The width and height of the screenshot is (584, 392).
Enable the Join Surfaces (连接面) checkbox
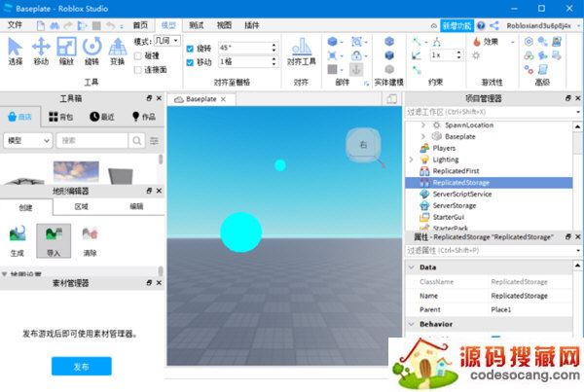tap(138, 70)
